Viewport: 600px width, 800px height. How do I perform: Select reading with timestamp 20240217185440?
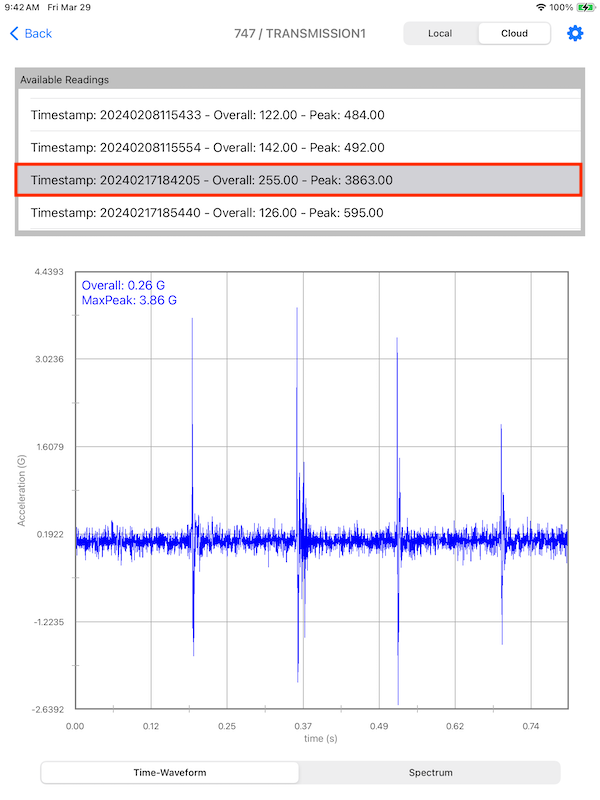click(299, 213)
